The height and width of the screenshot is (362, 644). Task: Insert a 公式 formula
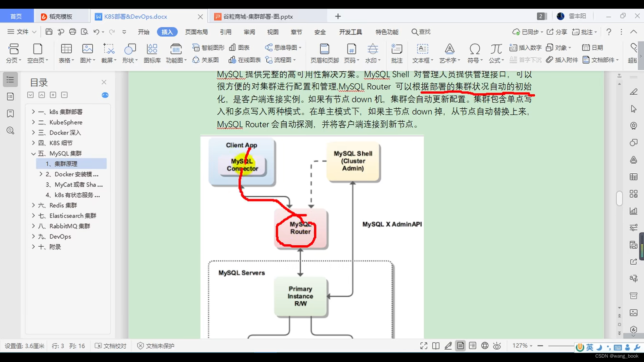(x=496, y=53)
